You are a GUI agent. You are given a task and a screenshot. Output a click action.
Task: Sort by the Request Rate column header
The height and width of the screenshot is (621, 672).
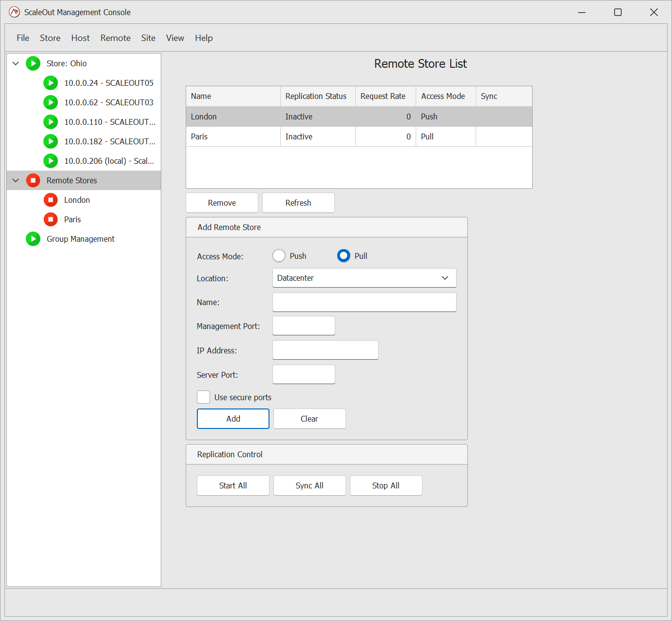click(x=385, y=97)
